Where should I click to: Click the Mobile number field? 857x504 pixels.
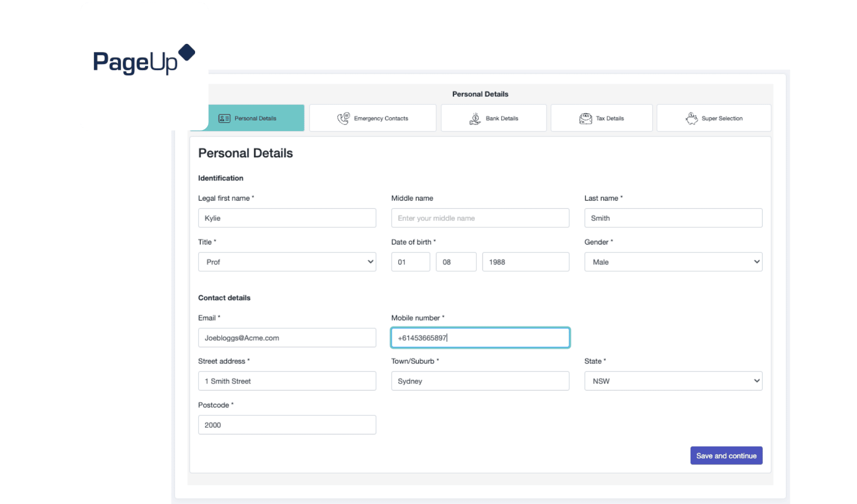(x=480, y=337)
